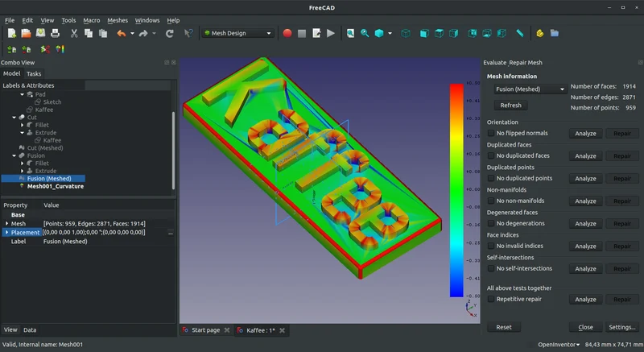Open the undo history dropdown arrow
Image resolution: width=644 pixels, height=352 pixels.
click(x=132, y=33)
